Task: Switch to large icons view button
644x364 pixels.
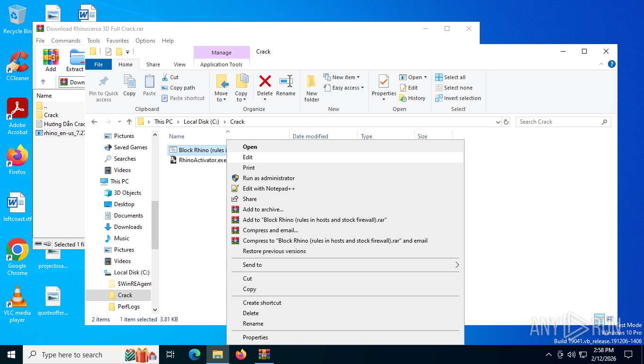Action: (x=610, y=319)
